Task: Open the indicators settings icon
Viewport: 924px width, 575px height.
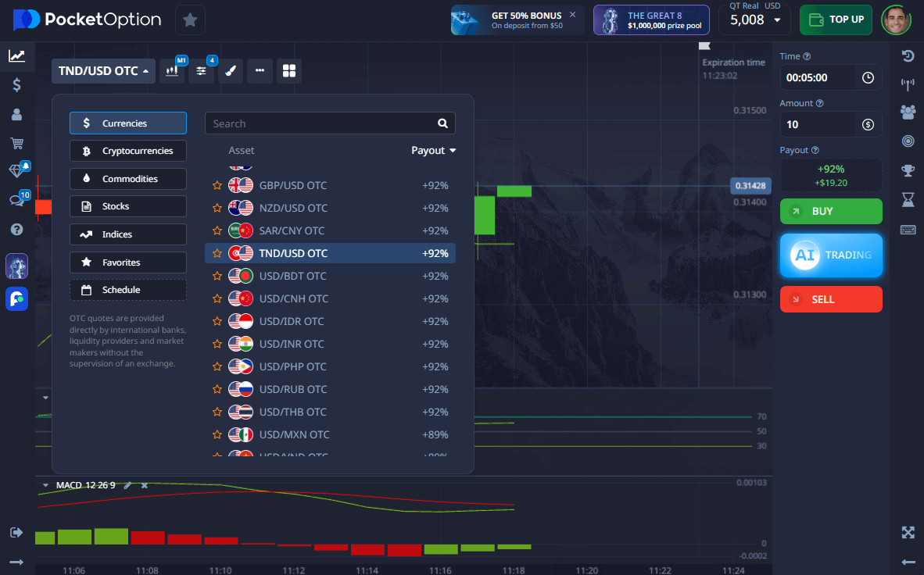Action: pyautogui.click(x=202, y=71)
